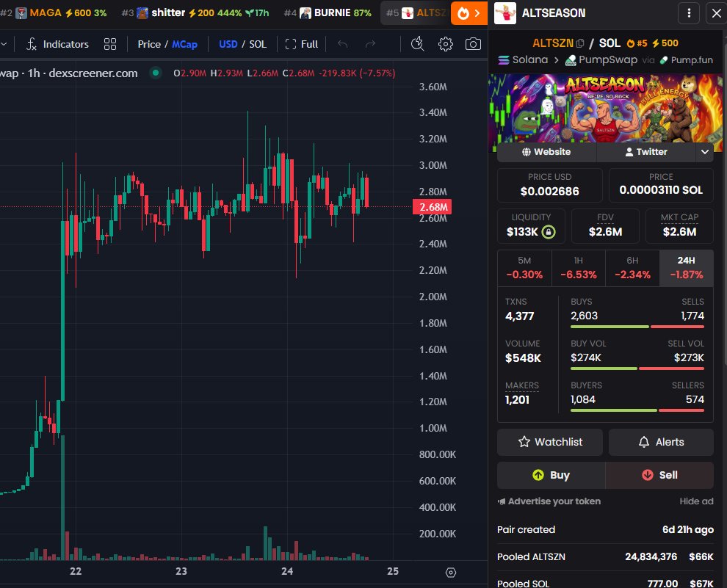
Task: Click the 0.00003110 SOL price box
Action: point(661,185)
